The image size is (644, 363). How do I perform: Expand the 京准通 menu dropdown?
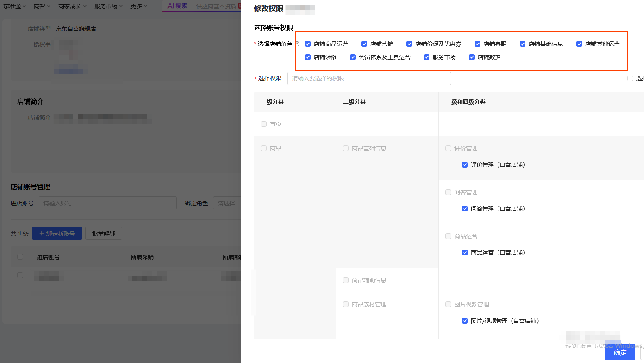(15, 6)
